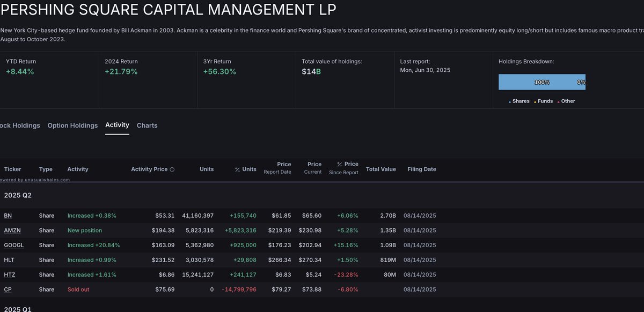Click HTZ's current price $5.24
This screenshot has width=644, height=312.
pyautogui.click(x=313, y=274)
